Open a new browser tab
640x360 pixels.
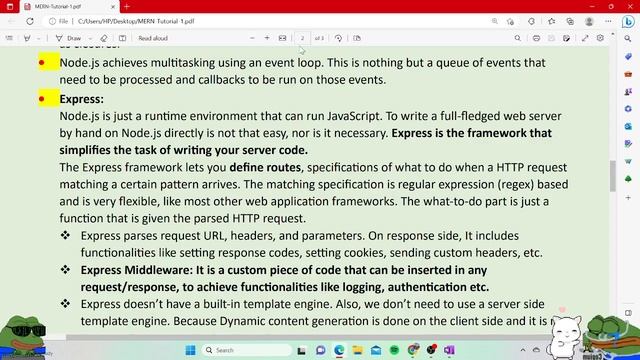(127, 7)
